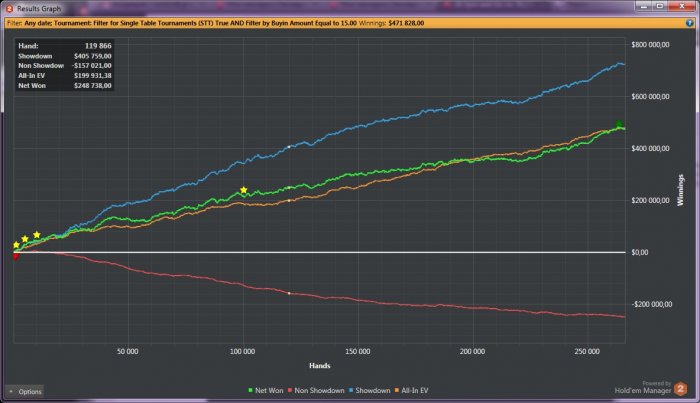Image resolution: width=700 pixels, height=403 pixels.
Task: Click the Hand 119 866 value in info box
Action: pos(98,46)
